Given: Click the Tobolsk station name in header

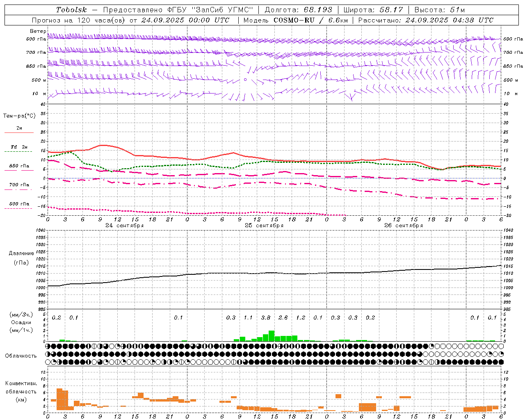Looking at the screenshot, I should point(71,10).
